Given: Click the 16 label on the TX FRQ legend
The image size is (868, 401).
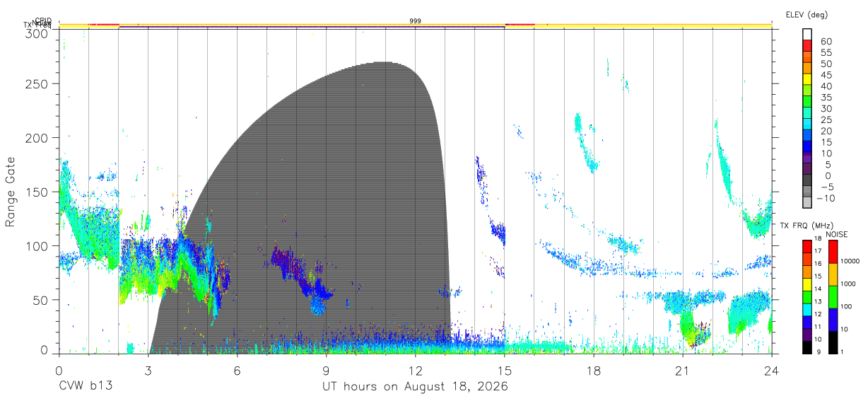Looking at the screenshot, I should (x=818, y=264).
